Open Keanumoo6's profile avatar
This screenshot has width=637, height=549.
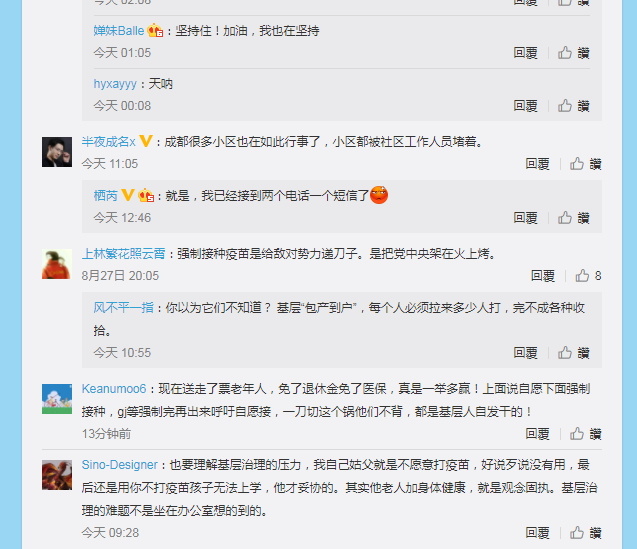[57, 399]
